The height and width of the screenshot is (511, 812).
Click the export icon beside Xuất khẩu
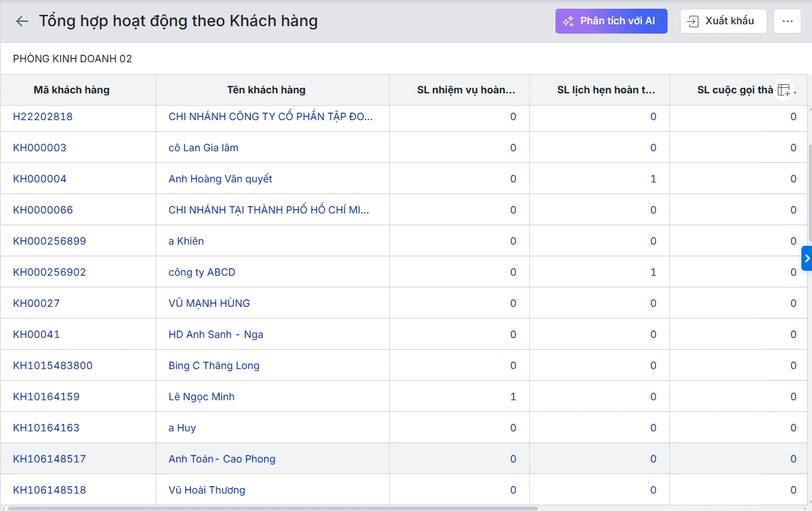pyautogui.click(x=693, y=21)
